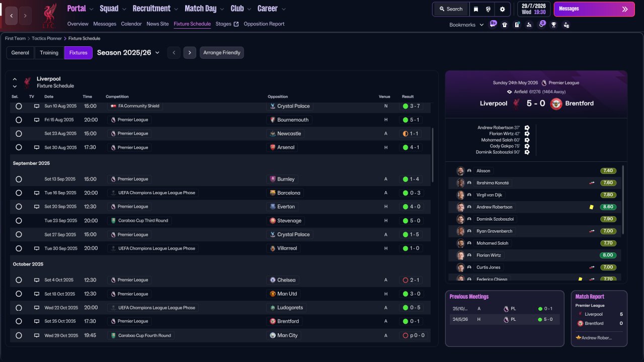Open the Tactics Planner breadcrumb link
Screen dimensions: 644x362
point(47,38)
